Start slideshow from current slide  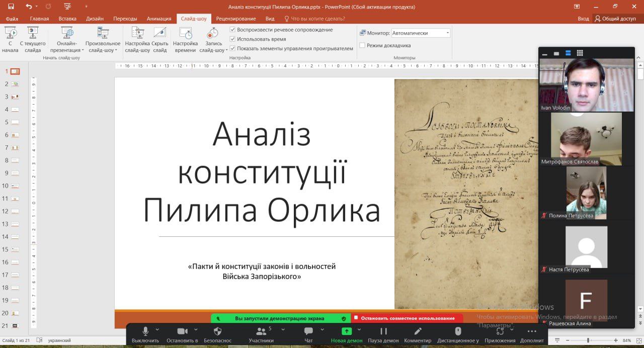[33, 34]
